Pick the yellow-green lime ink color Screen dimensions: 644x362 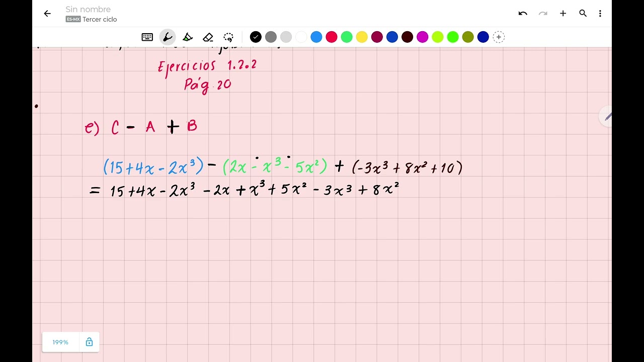pos(438,37)
